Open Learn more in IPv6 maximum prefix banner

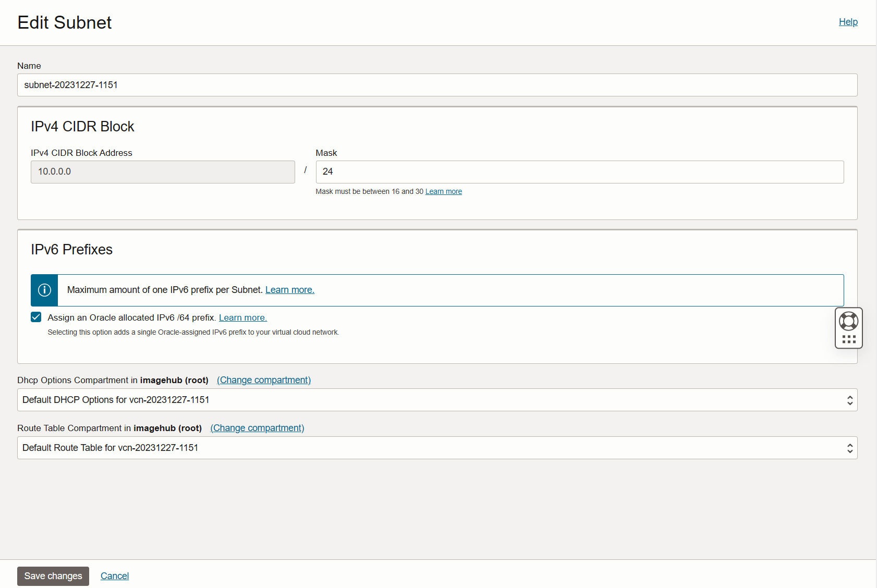click(x=289, y=290)
